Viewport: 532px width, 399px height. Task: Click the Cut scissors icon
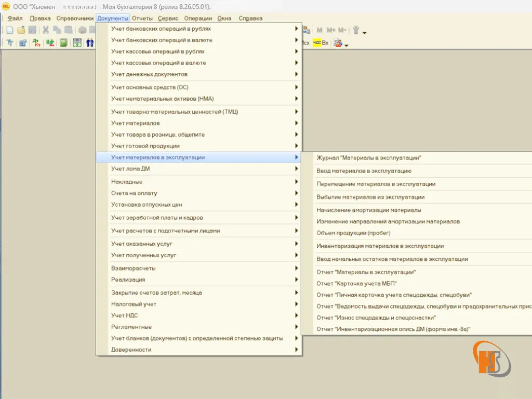click(46, 30)
